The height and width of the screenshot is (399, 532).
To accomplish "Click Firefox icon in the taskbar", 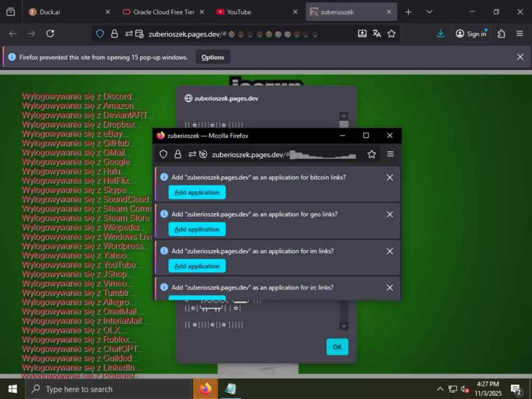I will (205, 389).
